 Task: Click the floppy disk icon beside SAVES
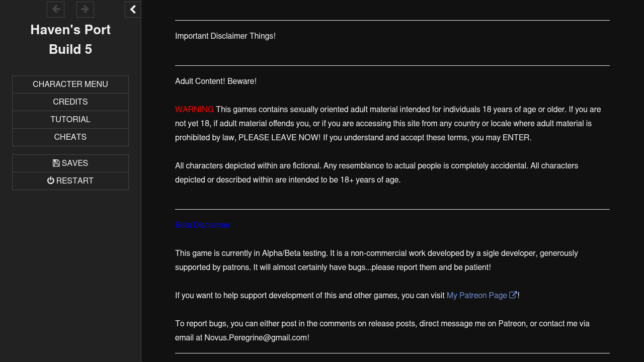[x=56, y=163]
